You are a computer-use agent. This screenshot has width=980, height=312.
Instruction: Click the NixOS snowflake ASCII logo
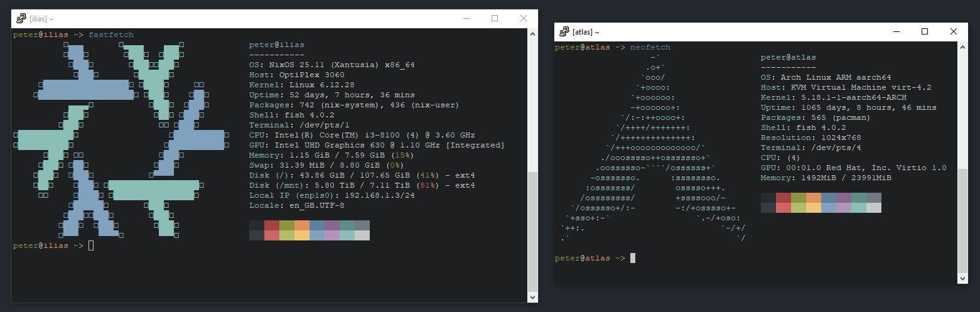pyautogui.click(x=121, y=139)
